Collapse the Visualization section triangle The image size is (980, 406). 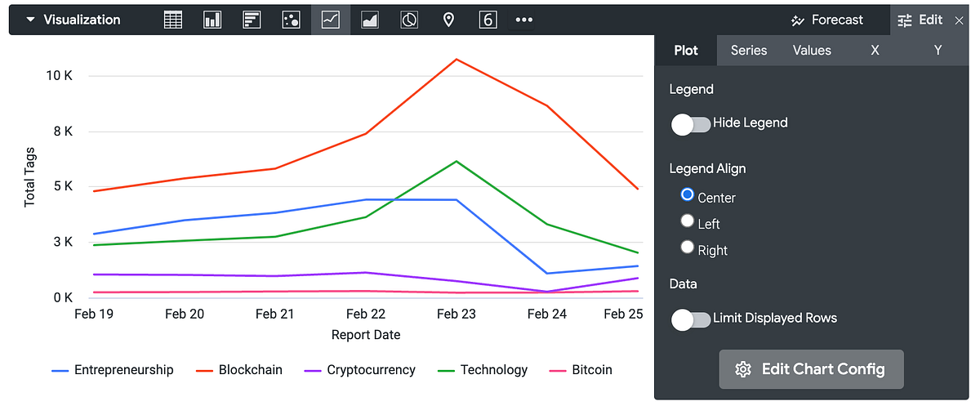click(30, 20)
